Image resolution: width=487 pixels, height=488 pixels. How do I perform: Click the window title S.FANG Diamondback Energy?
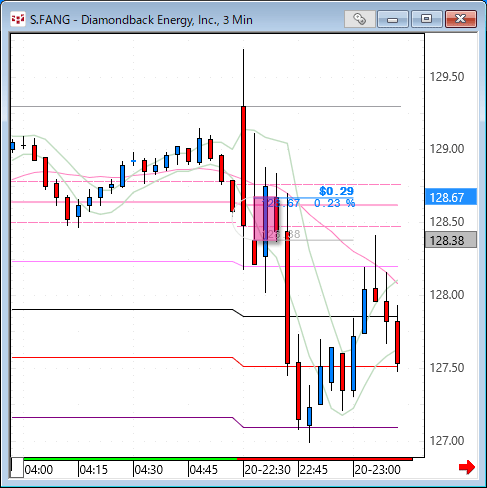click(141, 20)
